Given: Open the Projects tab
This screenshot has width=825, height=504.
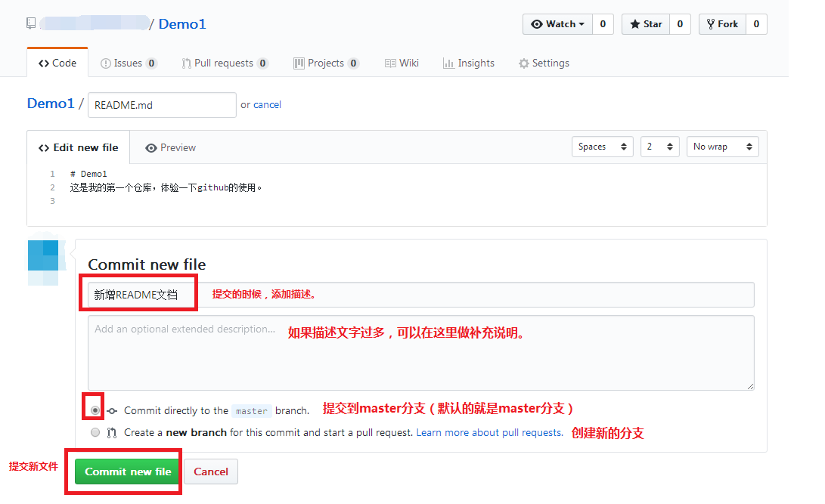Looking at the screenshot, I should point(326,63).
